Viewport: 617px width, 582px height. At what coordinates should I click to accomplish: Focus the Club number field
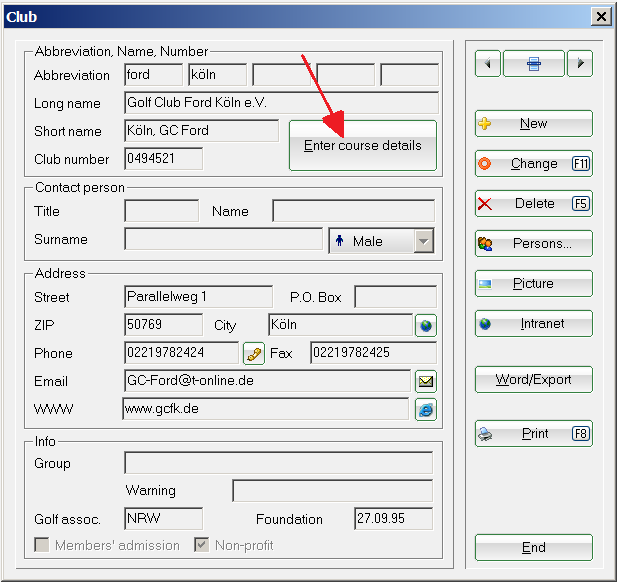coord(164,159)
